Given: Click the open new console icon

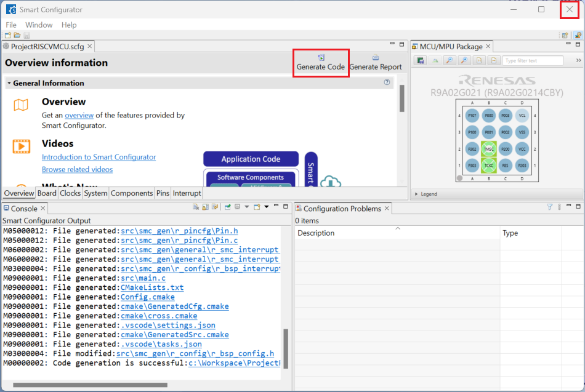Looking at the screenshot, I should (x=257, y=207).
